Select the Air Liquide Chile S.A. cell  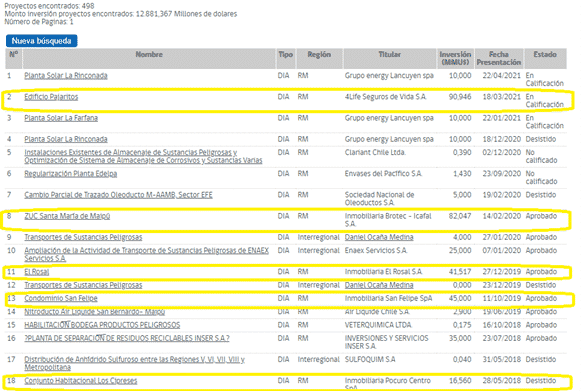click(377, 312)
